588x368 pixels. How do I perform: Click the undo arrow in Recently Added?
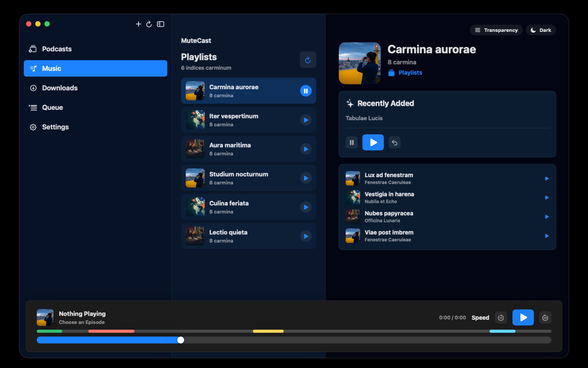[394, 142]
